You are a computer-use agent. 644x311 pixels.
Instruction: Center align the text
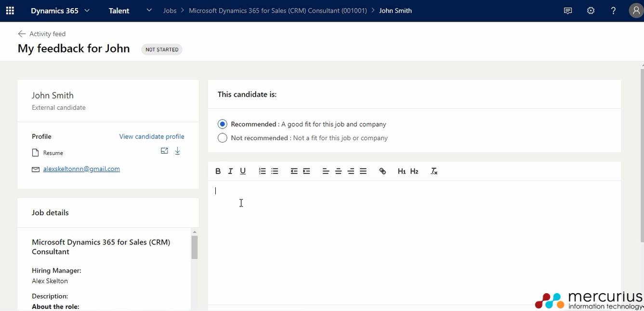[x=338, y=171]
